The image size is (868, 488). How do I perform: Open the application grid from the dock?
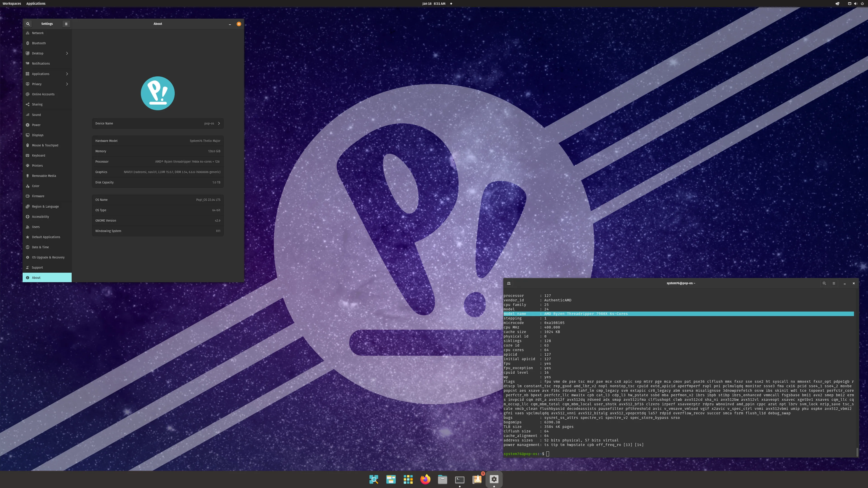[408, 479]
